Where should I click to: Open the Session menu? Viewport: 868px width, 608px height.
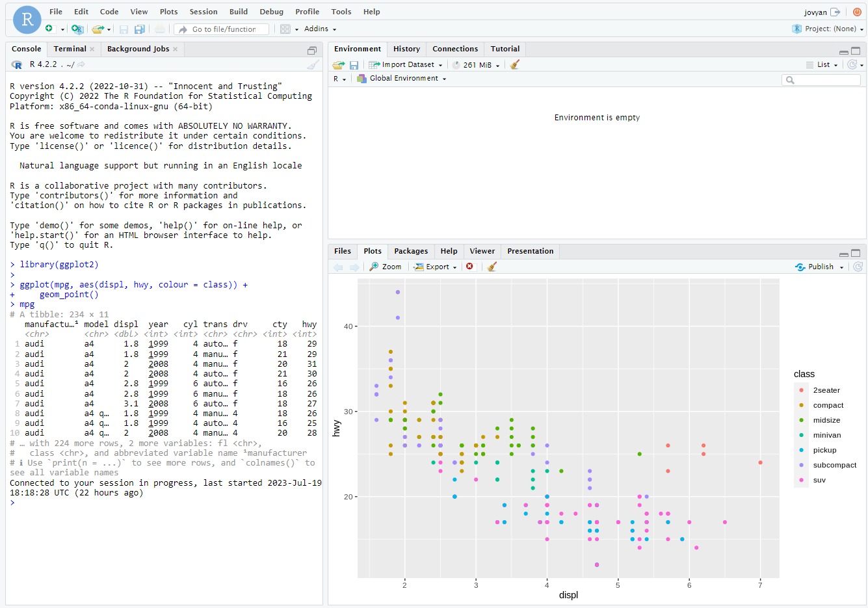(x=203, y=11)
